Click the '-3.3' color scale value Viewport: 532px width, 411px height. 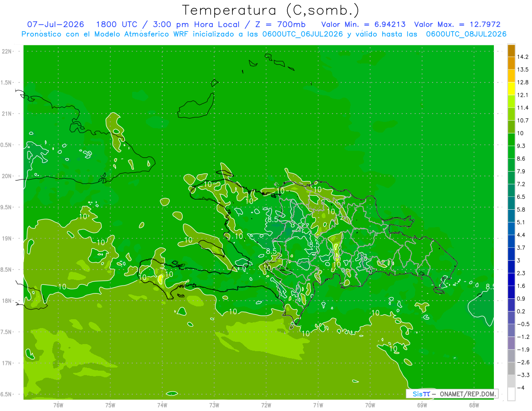523,375
